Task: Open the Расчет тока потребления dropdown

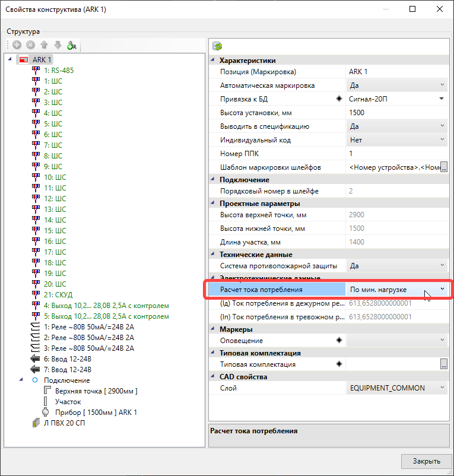Action: click(442, 289)
